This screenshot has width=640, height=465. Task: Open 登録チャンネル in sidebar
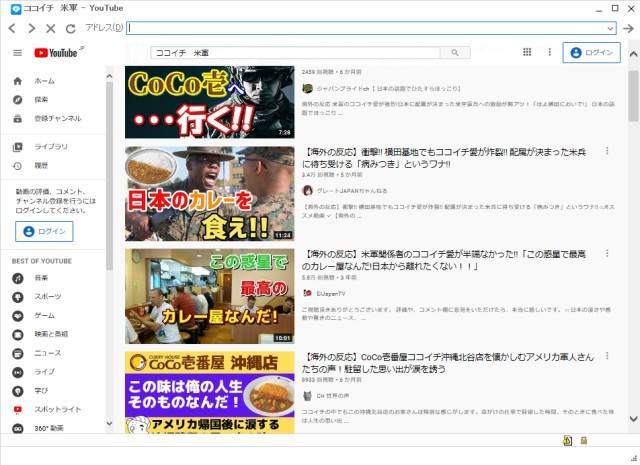tap(58, 118)
